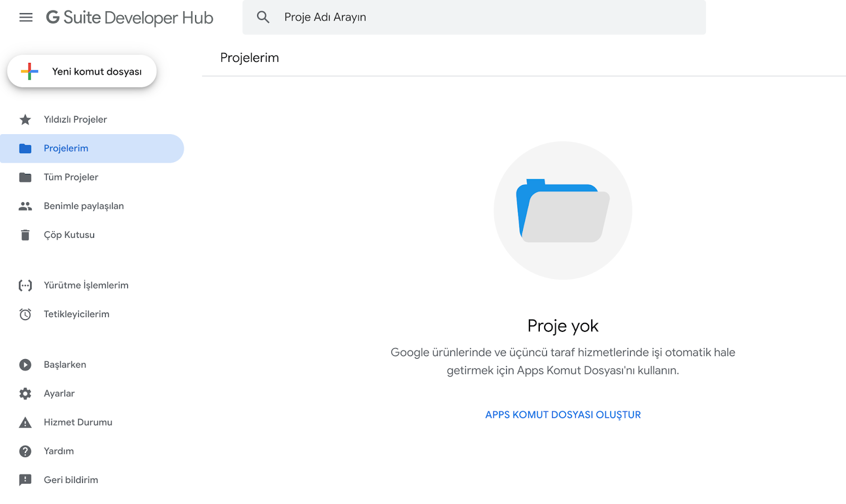Viewport: 846px width, 504px height.
Task: Click the alarm clock triggers icon
Action: 25,314
